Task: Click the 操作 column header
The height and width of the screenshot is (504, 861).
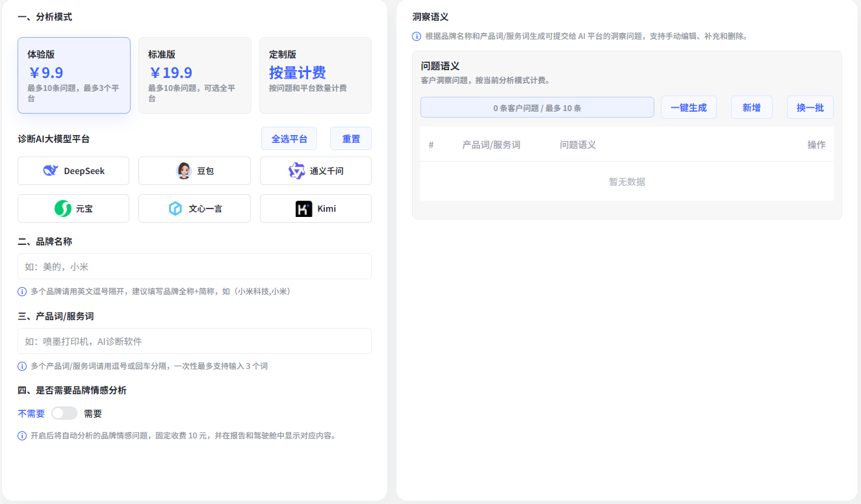Action: click(816, 145)
